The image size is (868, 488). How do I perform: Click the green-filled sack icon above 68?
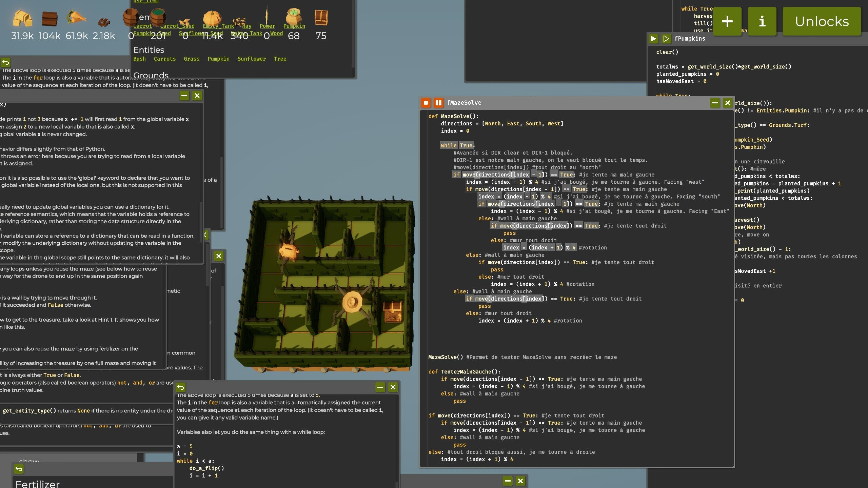point(294,17)
